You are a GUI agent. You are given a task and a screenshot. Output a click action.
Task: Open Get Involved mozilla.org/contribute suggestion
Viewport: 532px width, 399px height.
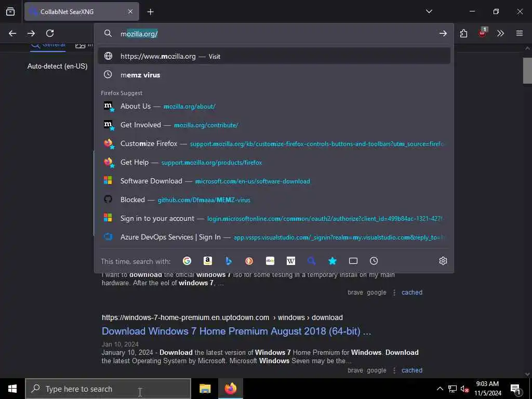(274, 125)
